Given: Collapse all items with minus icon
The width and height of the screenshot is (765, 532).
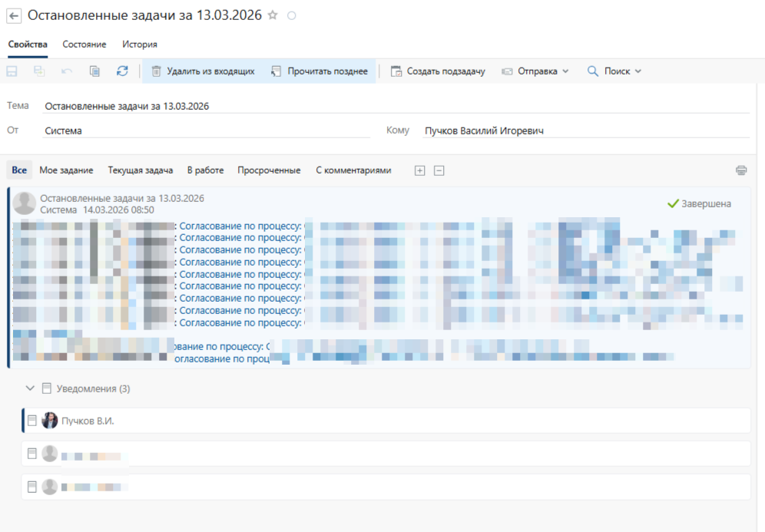Looking at the screenshot, I should (439, 170).
